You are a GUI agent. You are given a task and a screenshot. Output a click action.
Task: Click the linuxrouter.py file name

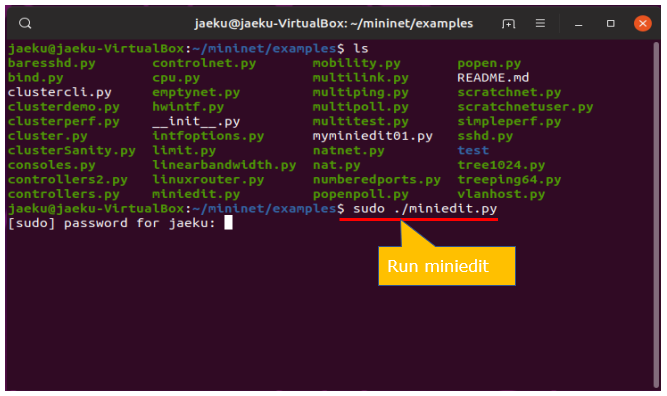point(208,179)
